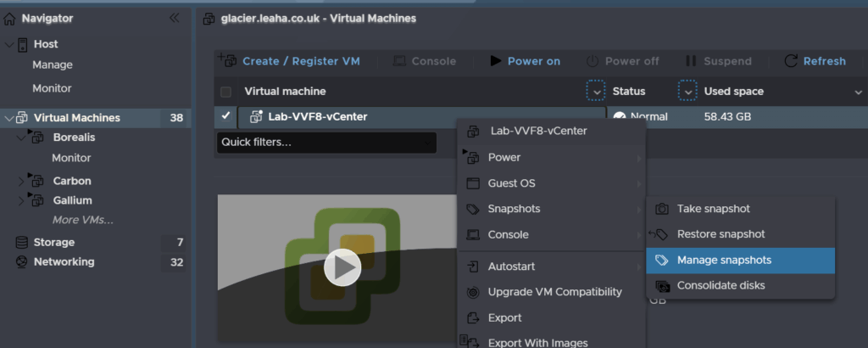
Task: Click the Navigator home icon
Action: [9, 19]
